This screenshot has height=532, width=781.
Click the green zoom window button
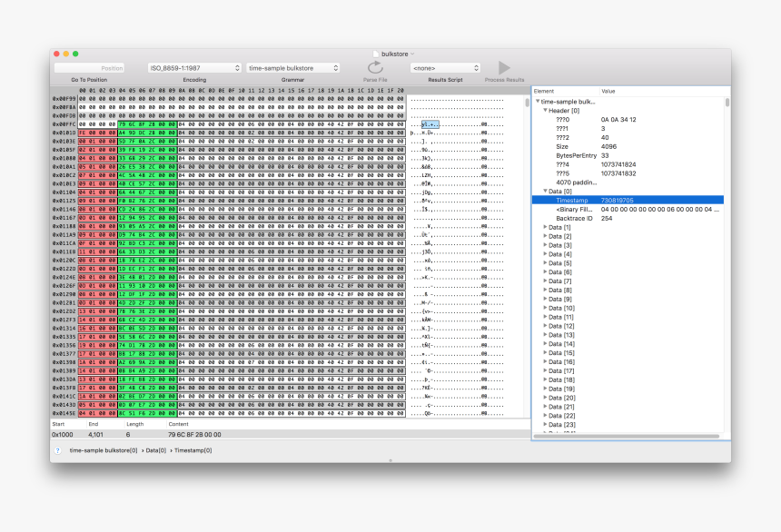[x=75, y=54]
